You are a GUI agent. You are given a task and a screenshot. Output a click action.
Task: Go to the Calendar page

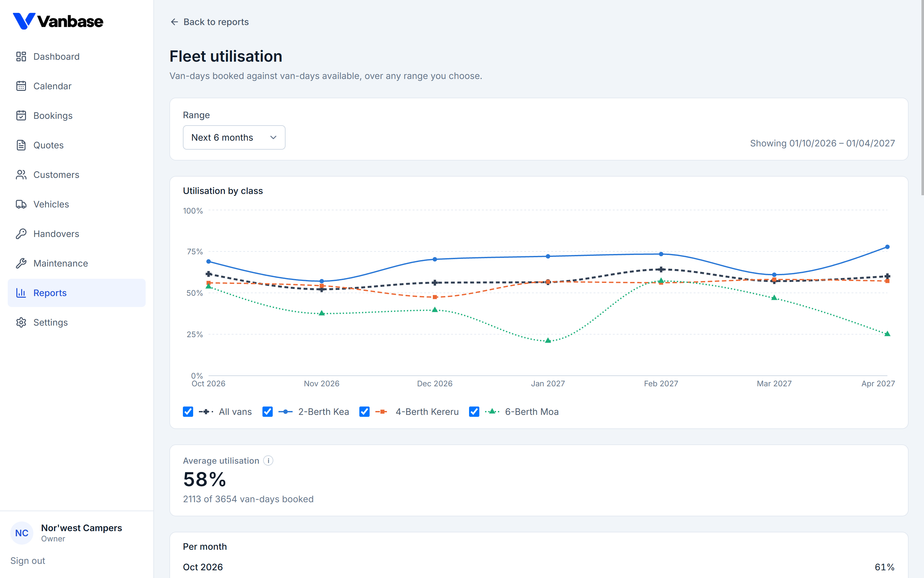pyautogui.click(x=76, y=86)
